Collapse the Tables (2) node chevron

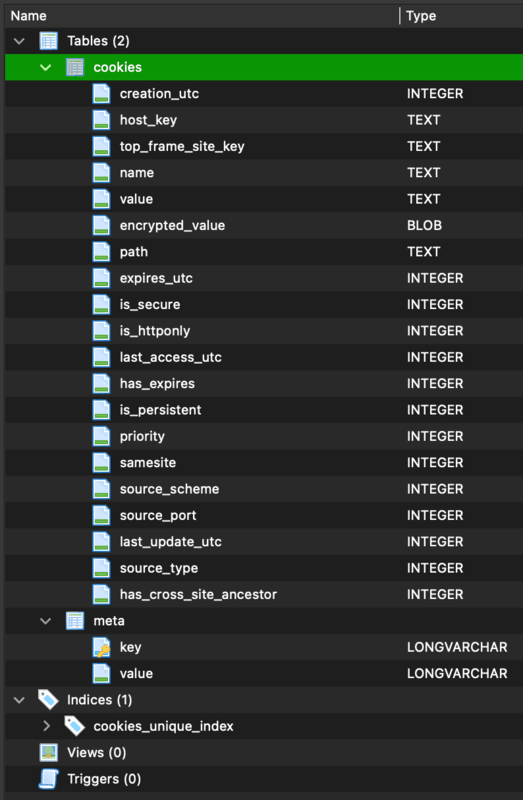point(19,41)
